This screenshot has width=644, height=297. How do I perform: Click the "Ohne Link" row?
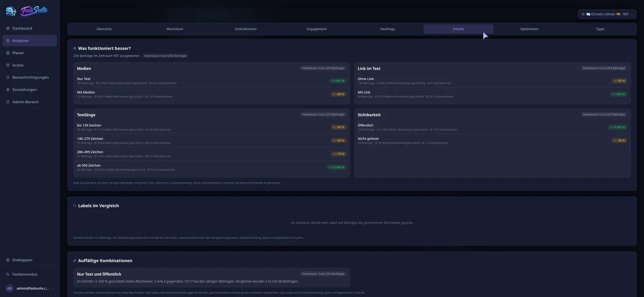tap(492, 81)
